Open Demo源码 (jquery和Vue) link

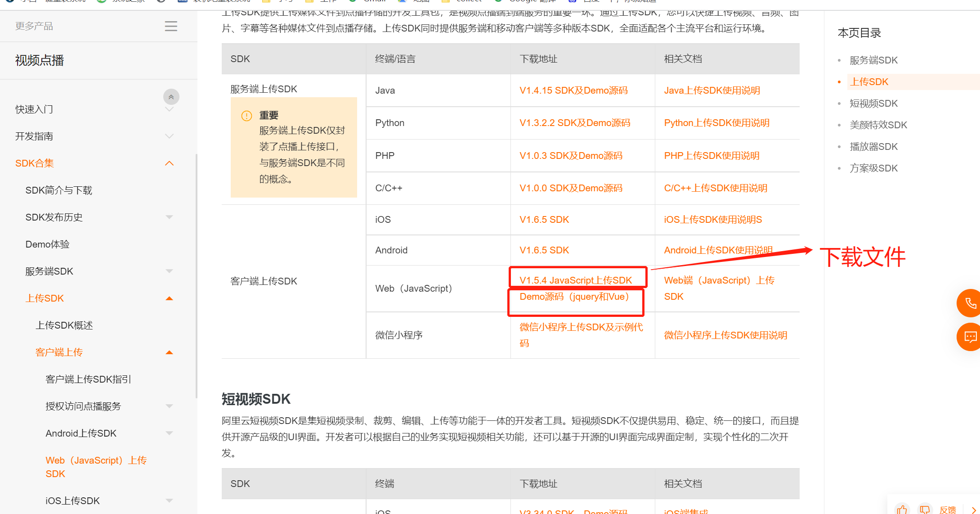(574, 297)
